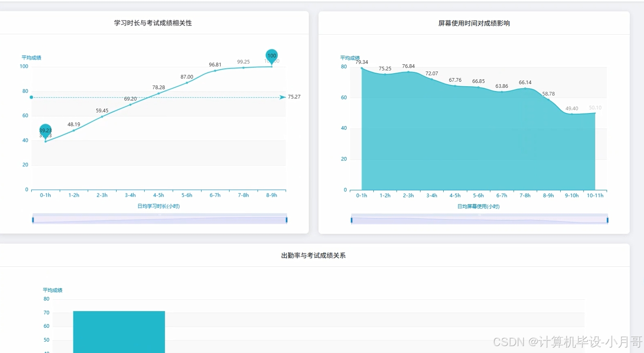Click the data label "72.07"
The width and height of the screenshot is (644, 353).
pyautogui.click(x=432, y=74)
